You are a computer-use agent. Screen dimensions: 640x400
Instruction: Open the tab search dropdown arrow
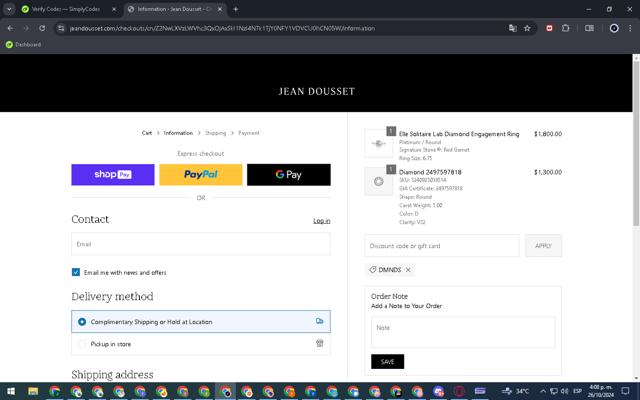click(x=9, y=9)
